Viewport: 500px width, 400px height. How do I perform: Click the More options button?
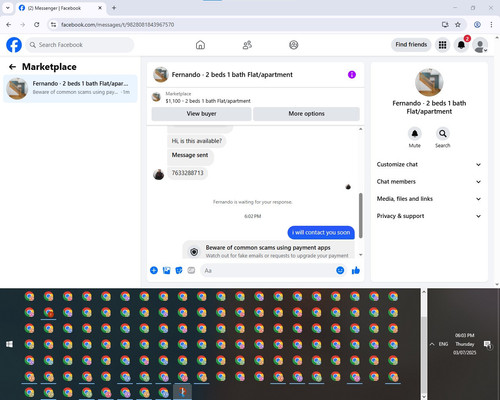click(x=306, y=114)
